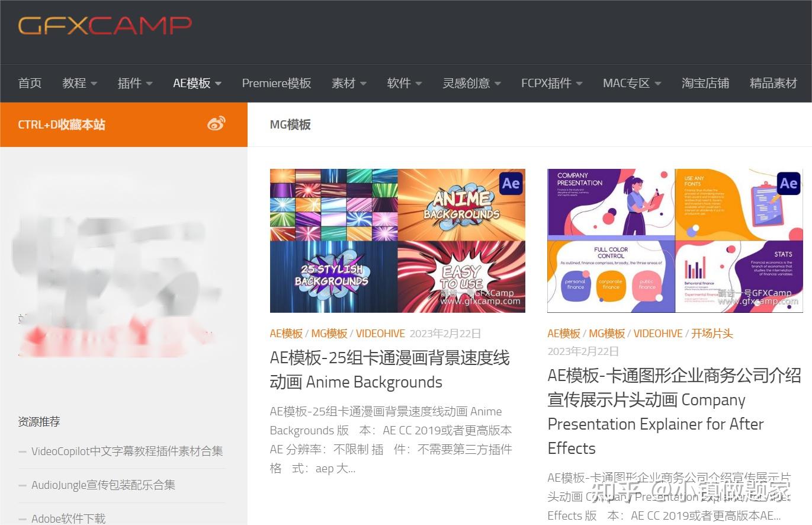The image size is (812, 525).
Task: Click the 开场片头 category link
Action: [711, 333]
